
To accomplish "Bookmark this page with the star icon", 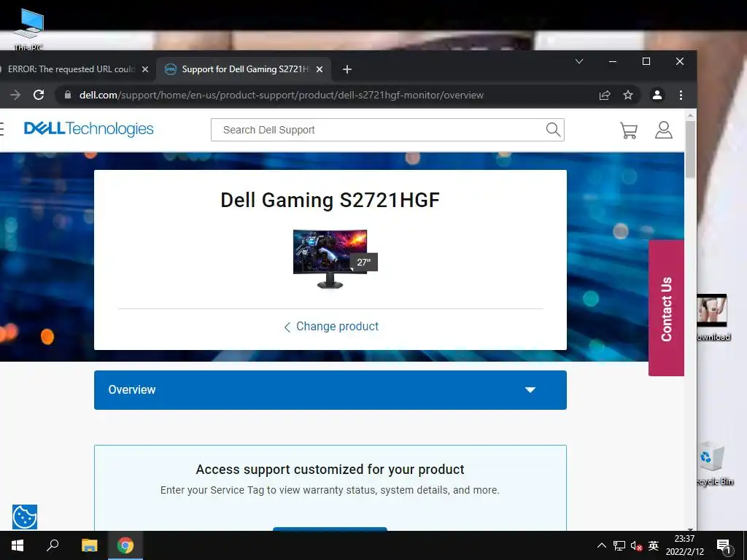I will click(x=628, y=96).
